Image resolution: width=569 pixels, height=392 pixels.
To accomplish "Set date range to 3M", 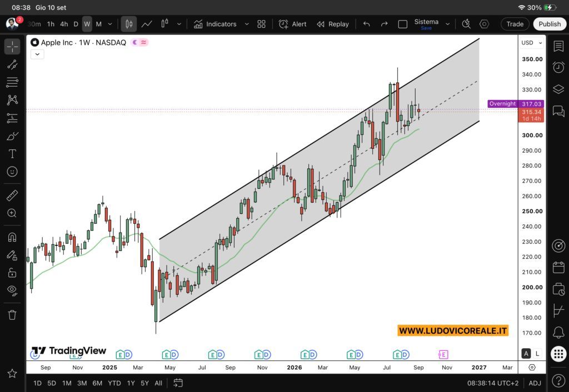I will (82, 383).
